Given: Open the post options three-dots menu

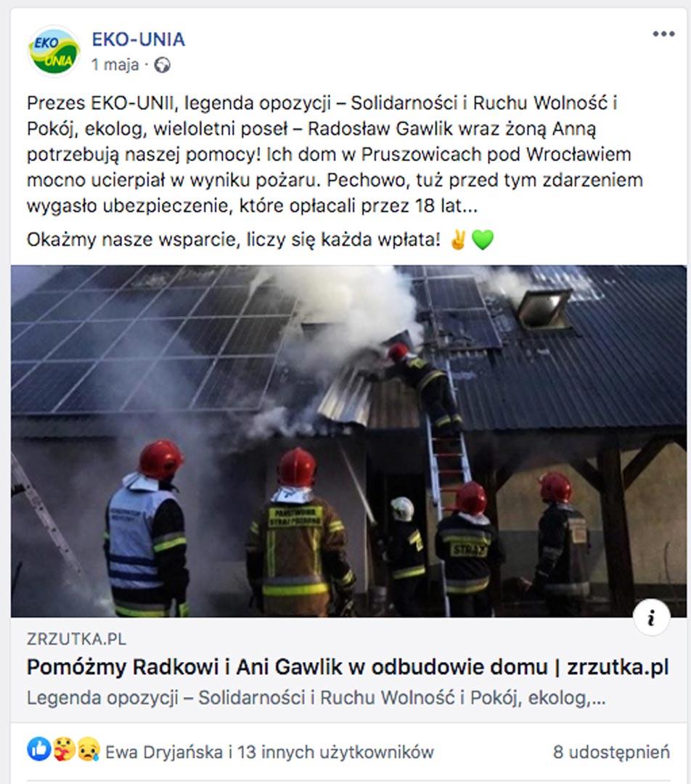Looking at the screenshot, I should tap(663, 34).
